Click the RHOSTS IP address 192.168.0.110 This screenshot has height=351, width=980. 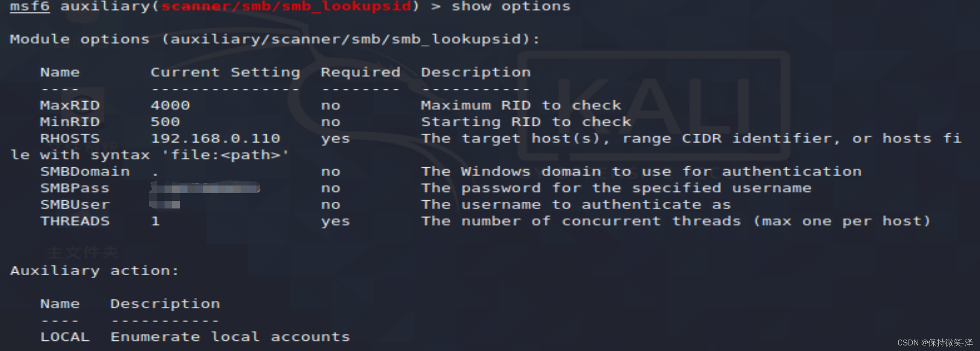tap(216, 138)
